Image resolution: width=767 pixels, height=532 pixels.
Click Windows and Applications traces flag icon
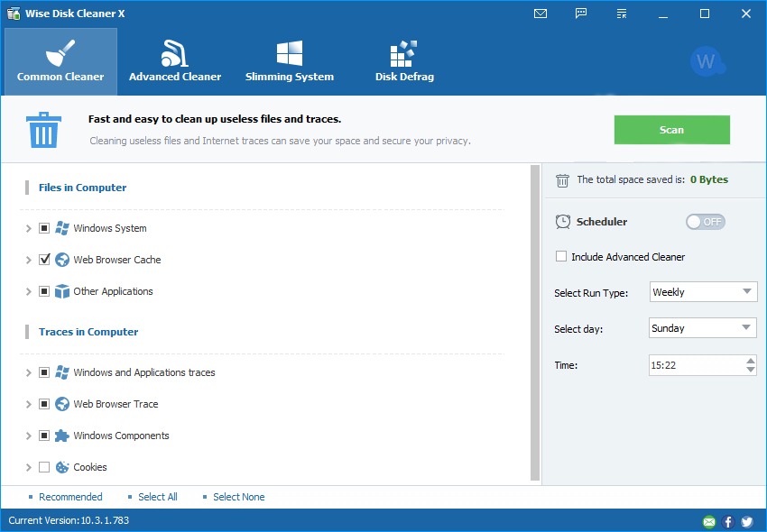tap(62, 372)
